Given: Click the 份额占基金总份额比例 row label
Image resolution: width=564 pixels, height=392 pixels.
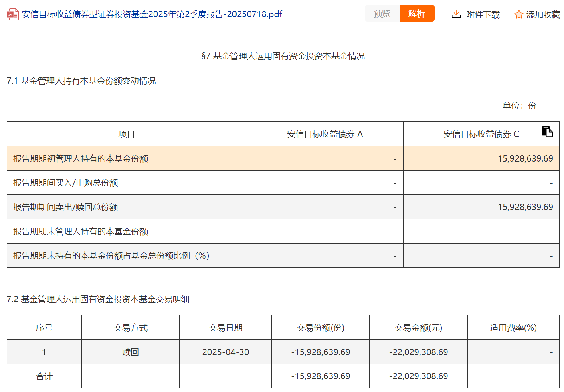Looking at the screenshot, I should tap(111, 256).
